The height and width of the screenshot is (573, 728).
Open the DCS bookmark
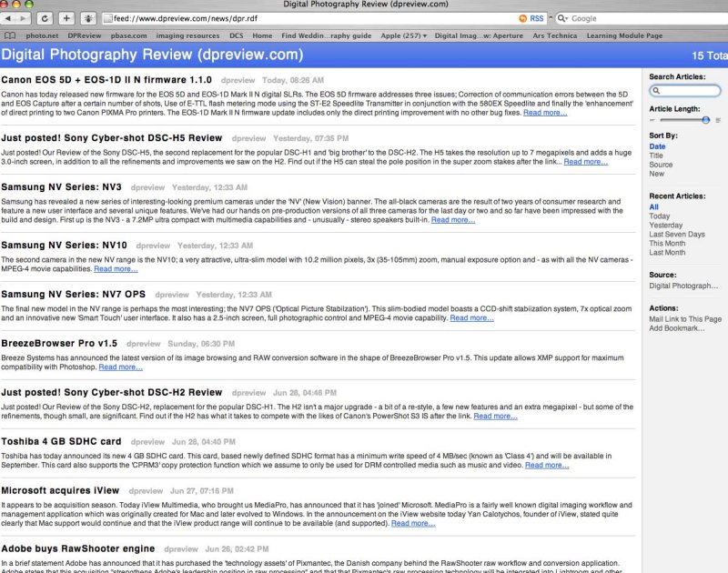coord(237,35)
